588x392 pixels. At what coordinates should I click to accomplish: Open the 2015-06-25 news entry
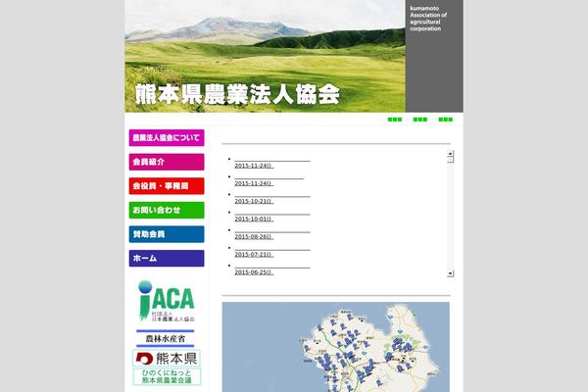pyautogui.click(x=254, y=272)
